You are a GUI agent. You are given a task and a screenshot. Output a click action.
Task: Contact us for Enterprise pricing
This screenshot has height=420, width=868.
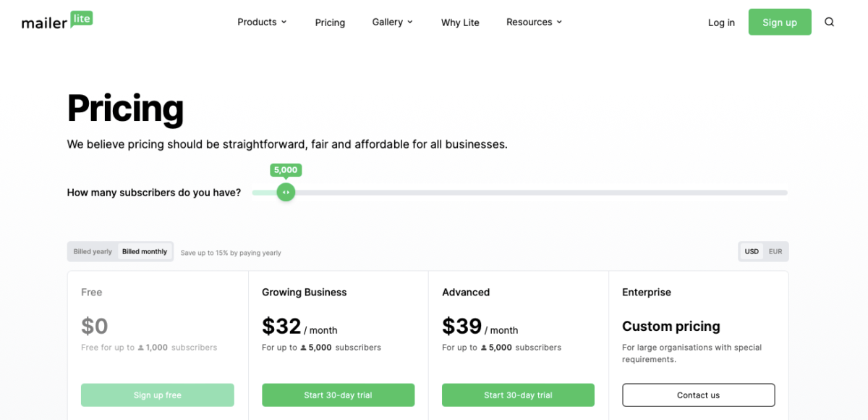698,395
